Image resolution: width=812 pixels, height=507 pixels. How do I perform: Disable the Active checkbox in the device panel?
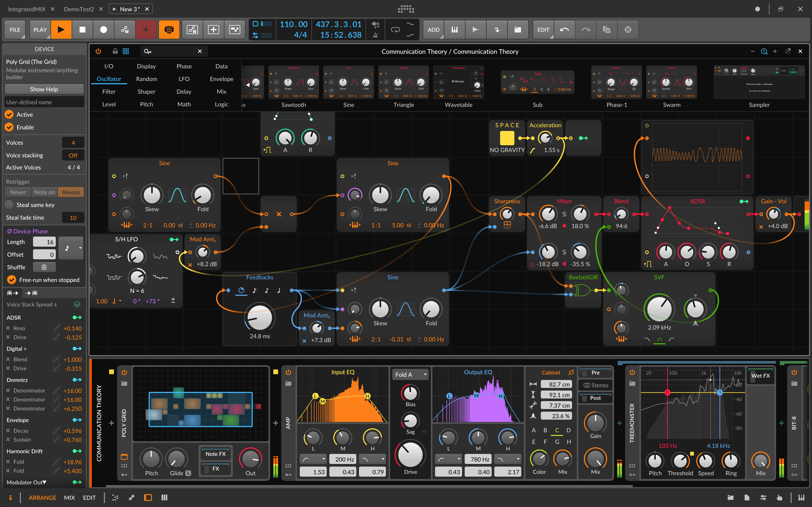point(9,114)
